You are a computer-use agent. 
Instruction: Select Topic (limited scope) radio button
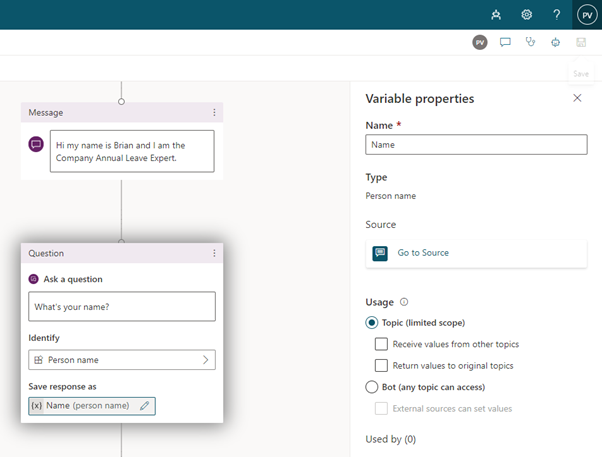tap(371, 323)
